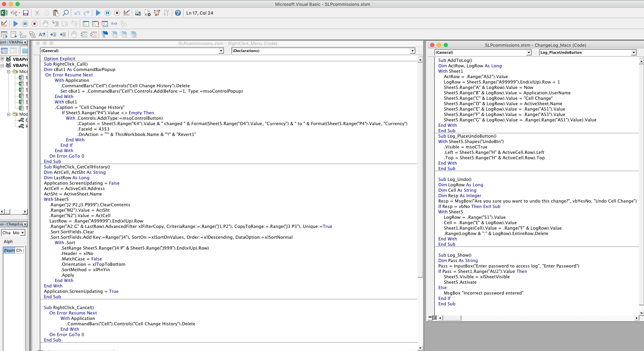Close the Project - VBAProj panel
Viewport: 644px width, 351px height.
(25, 42)
